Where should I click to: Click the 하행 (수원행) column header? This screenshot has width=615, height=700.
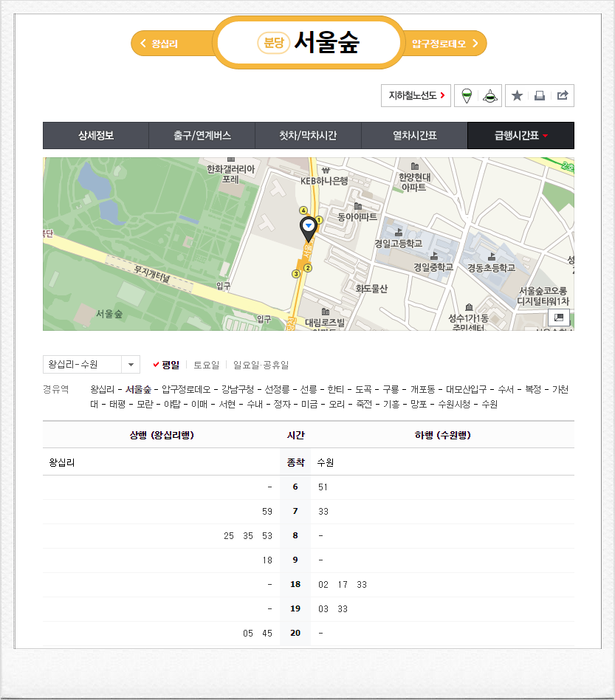coord(443,435)
